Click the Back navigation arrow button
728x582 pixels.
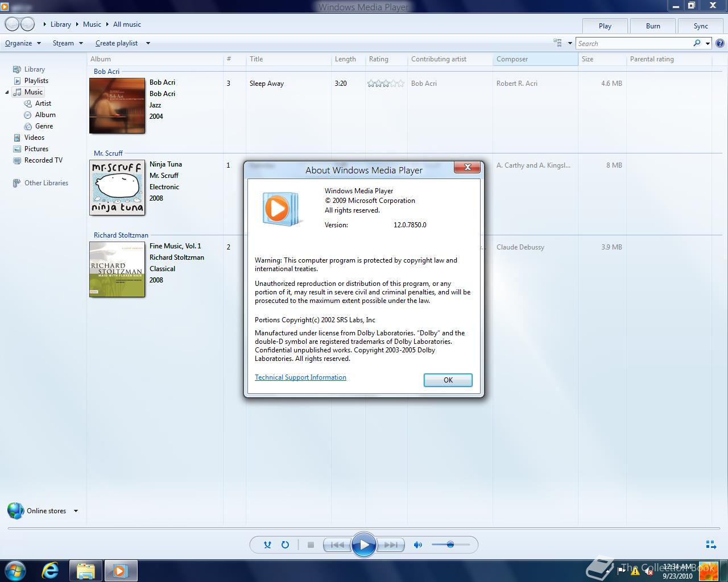12,24
